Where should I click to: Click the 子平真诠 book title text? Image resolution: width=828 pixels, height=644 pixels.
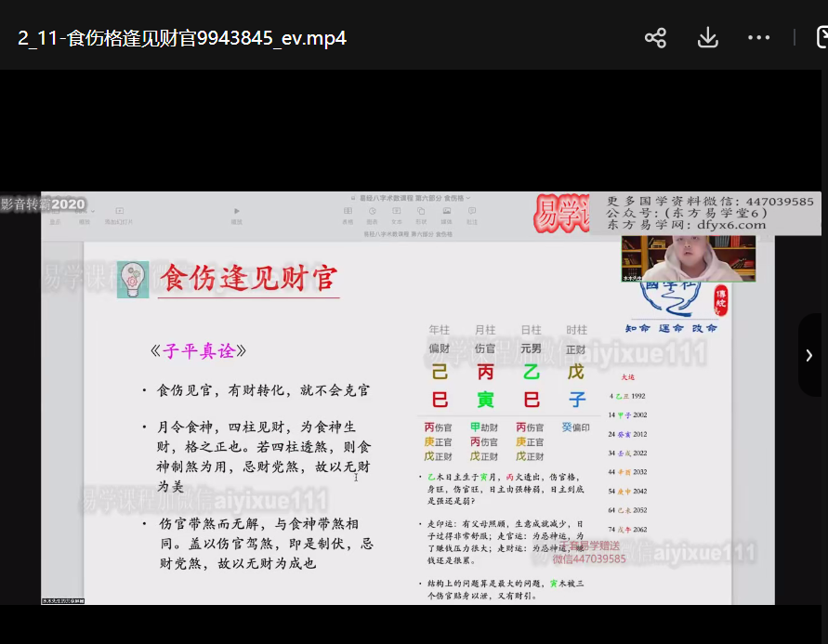(x=197, y=351)
